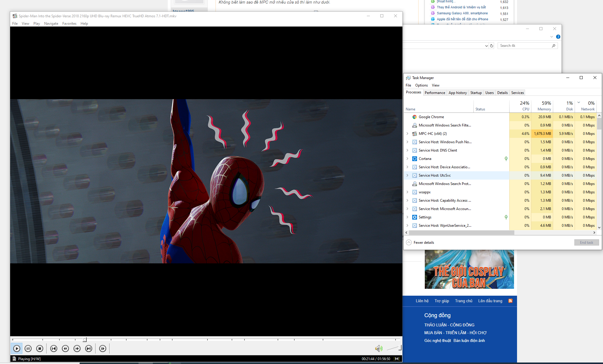Click the audio status icon in MPC-HC status bar
Viewport: 603px width, 364px height.
[397, 359]
